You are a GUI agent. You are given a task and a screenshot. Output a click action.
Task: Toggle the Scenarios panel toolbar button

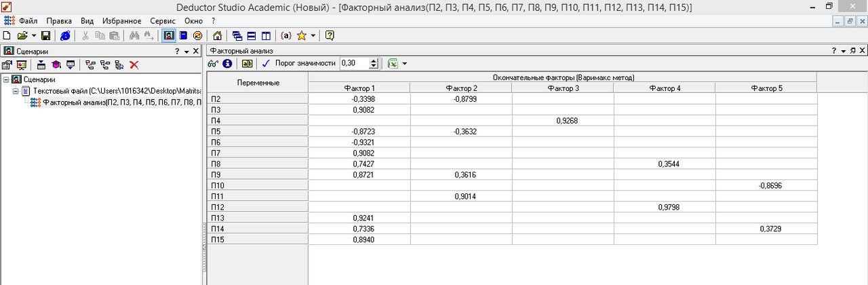pyautogui.click(x=169, y=35)
